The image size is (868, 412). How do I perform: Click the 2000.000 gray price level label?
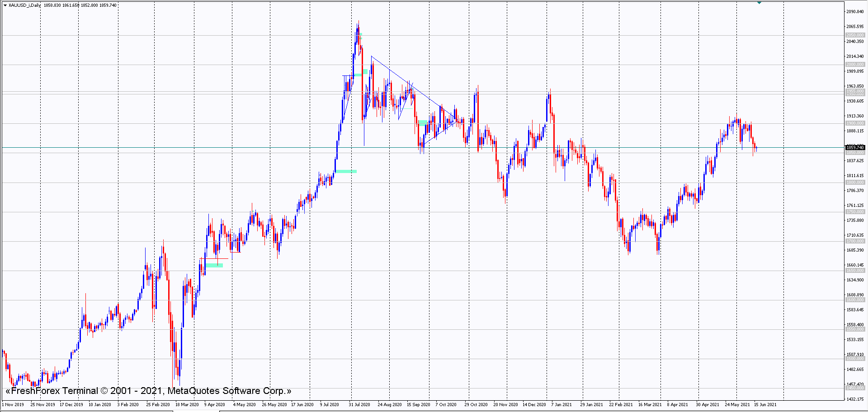pos(855,65)
